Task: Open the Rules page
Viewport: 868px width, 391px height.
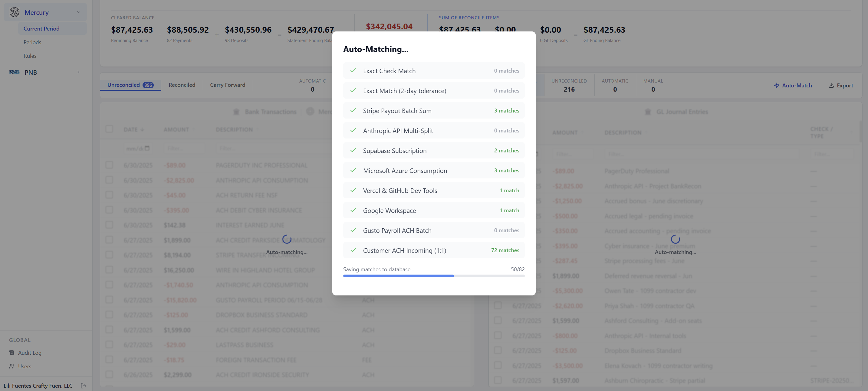Action: click(x=30, y=56)
